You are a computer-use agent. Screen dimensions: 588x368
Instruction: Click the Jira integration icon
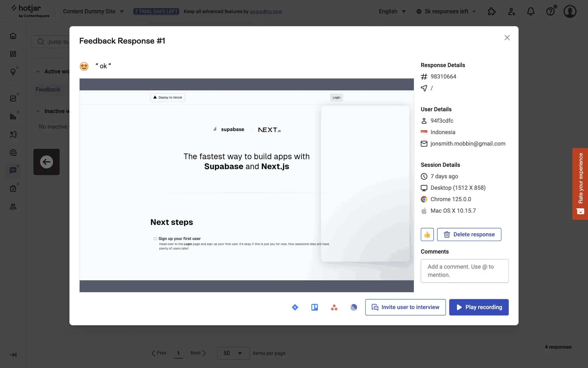pyautogui.click(x=295, y=307)
